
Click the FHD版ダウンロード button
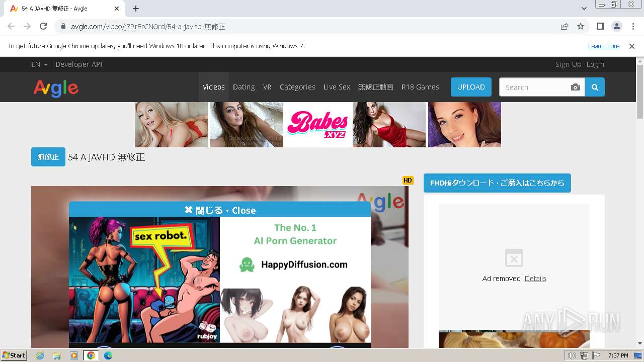pyautogui.click(x=497, y=183)
